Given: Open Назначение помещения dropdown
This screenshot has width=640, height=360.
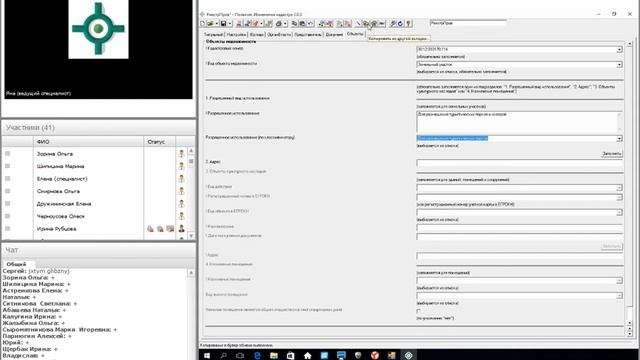Looking at the screenshot, I should click(619, 280).
